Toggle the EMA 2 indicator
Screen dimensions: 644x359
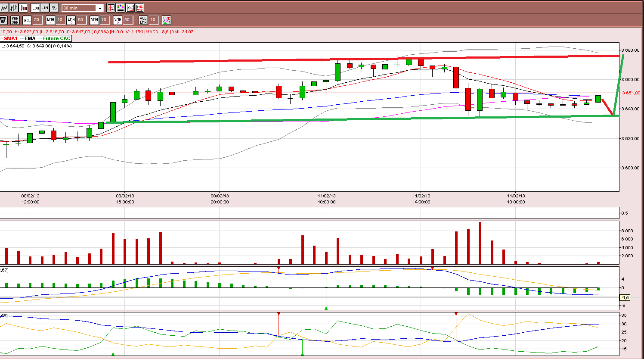[x=71, y=20]
